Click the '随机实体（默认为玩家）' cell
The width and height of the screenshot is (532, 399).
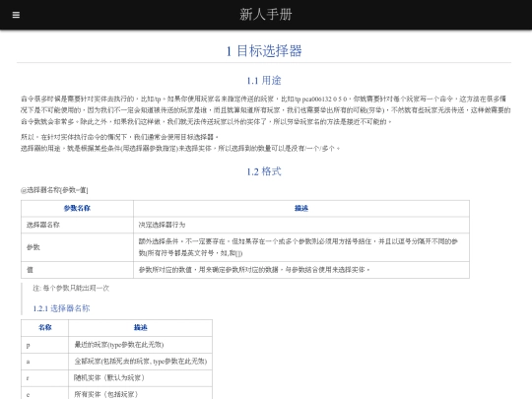(141, 378)
